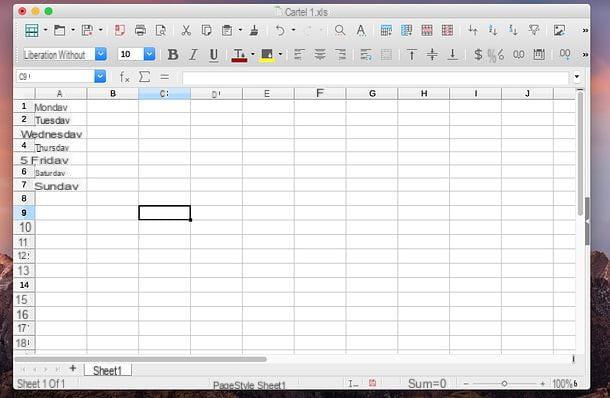Zoom out with the minus button
Screen dimensions: 610x398
click(x=466, y=384)
